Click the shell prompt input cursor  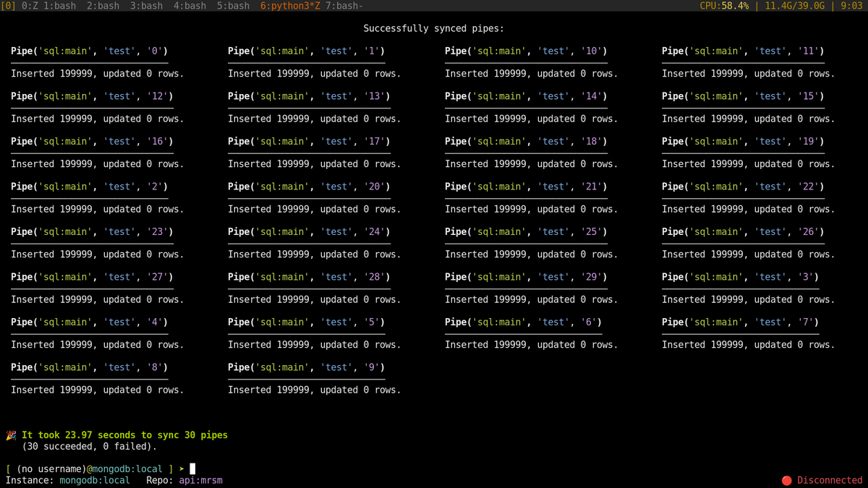click(192, 468)
